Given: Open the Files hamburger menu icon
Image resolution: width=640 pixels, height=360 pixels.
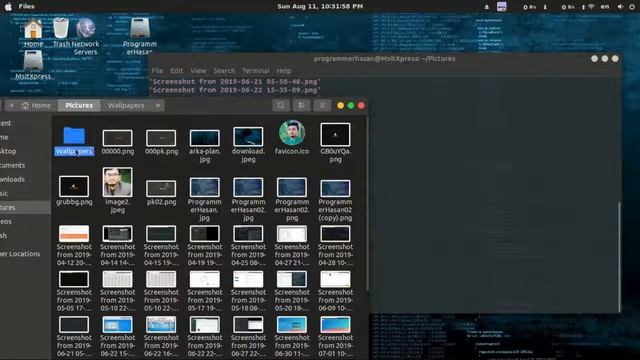Looking at the screenshot, I should 322,105.
